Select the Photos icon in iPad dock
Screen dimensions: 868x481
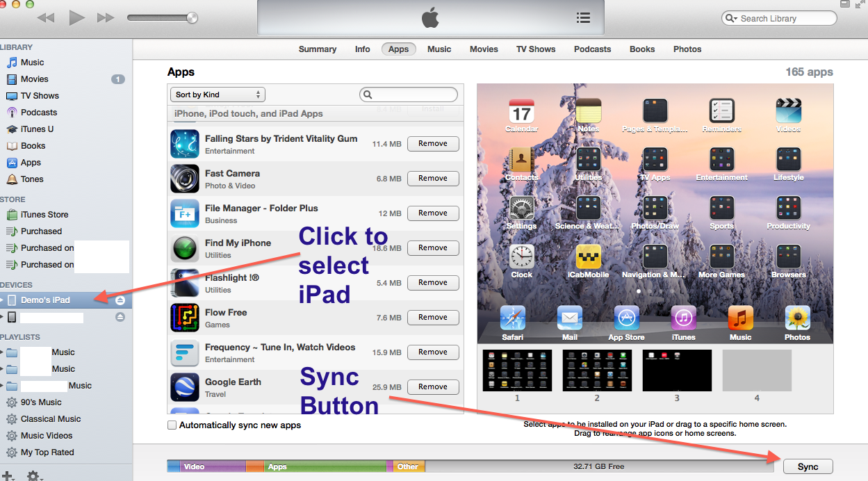tap(797, 318)
